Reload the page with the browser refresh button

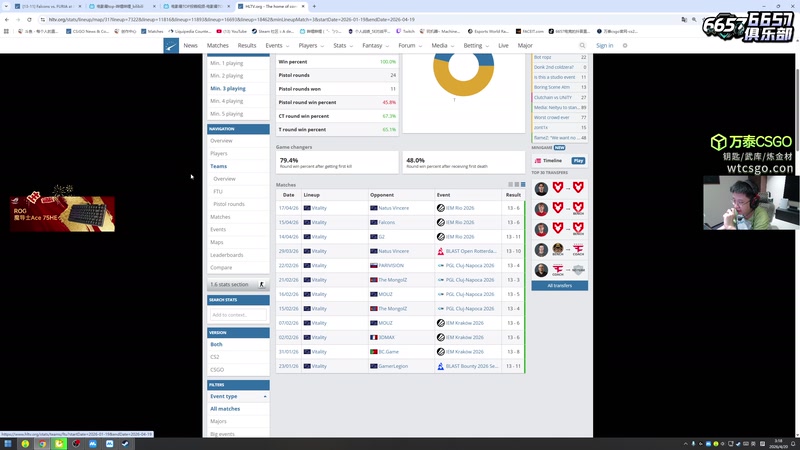click(x=29, y=19)
